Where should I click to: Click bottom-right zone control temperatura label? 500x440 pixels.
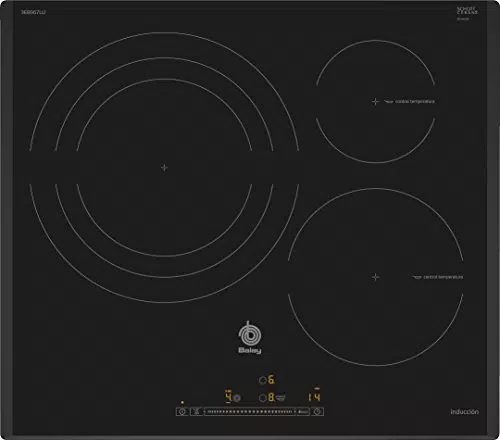[443, 277]
